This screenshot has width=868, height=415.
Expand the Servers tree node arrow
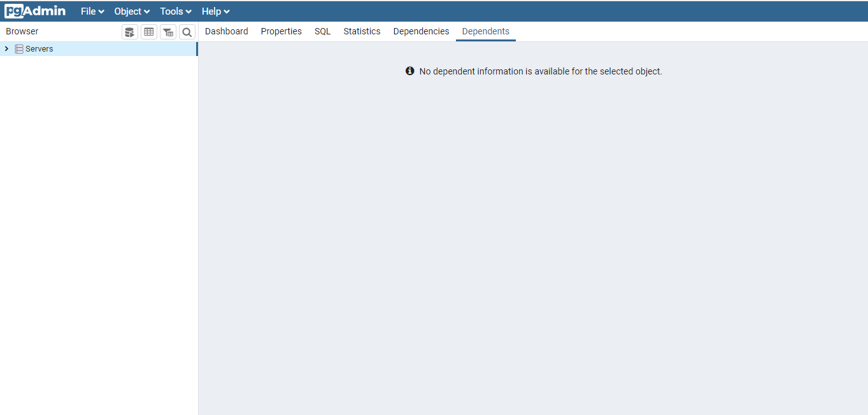6,49
